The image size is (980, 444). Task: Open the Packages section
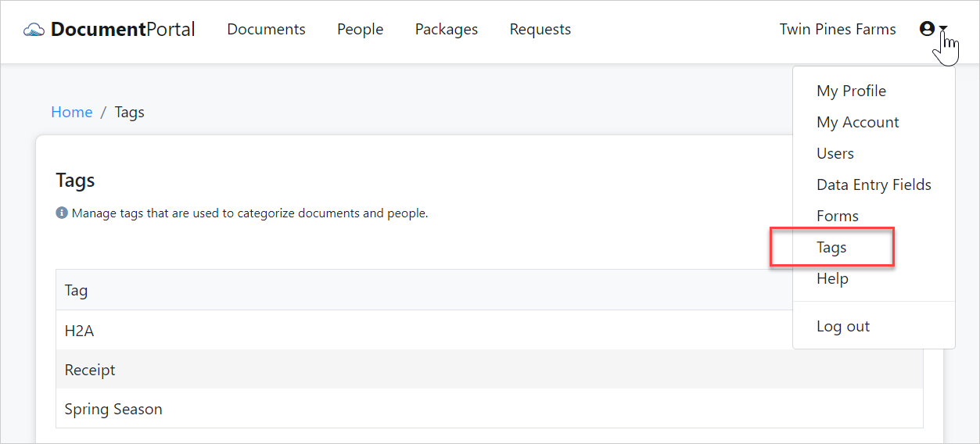(x=446, y=30)
